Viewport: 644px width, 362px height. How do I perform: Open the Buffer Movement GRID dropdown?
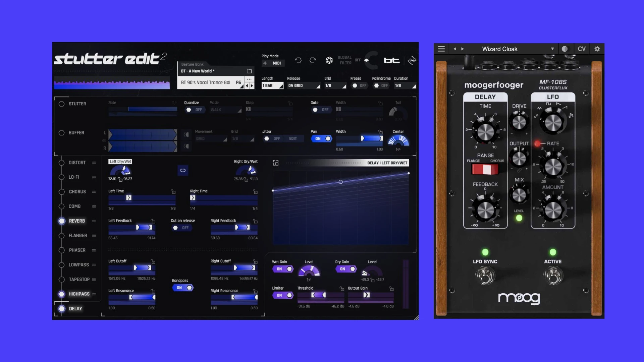pyautogui.click(x=211, y=139)
